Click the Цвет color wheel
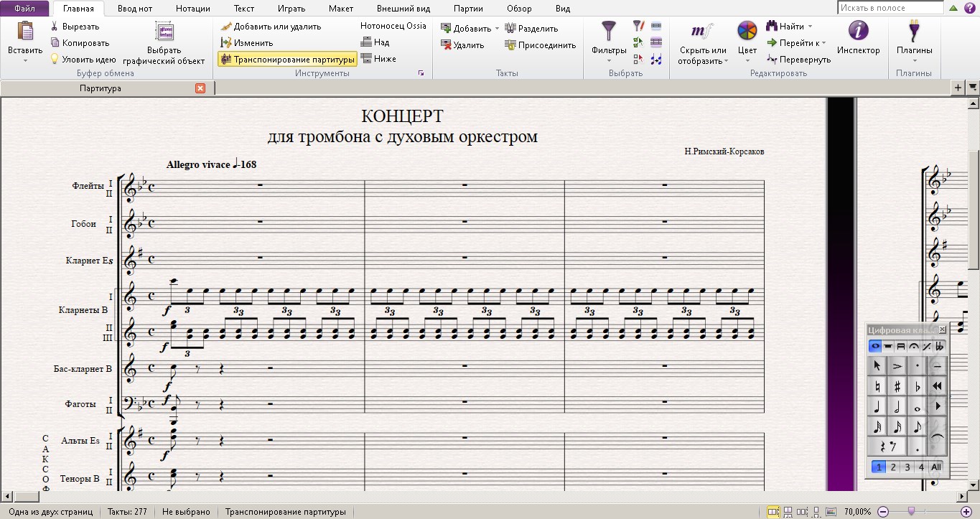This screenshot has width=980, height=519. [x=747, y=32]
